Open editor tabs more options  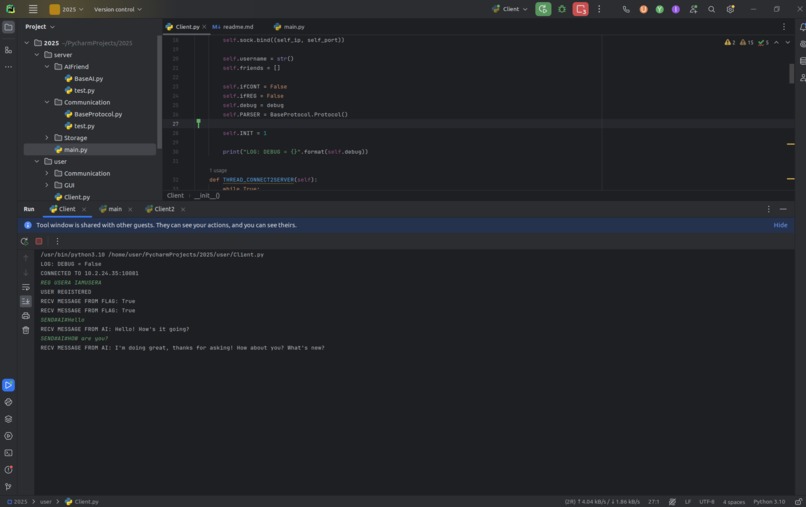point(783,27)
